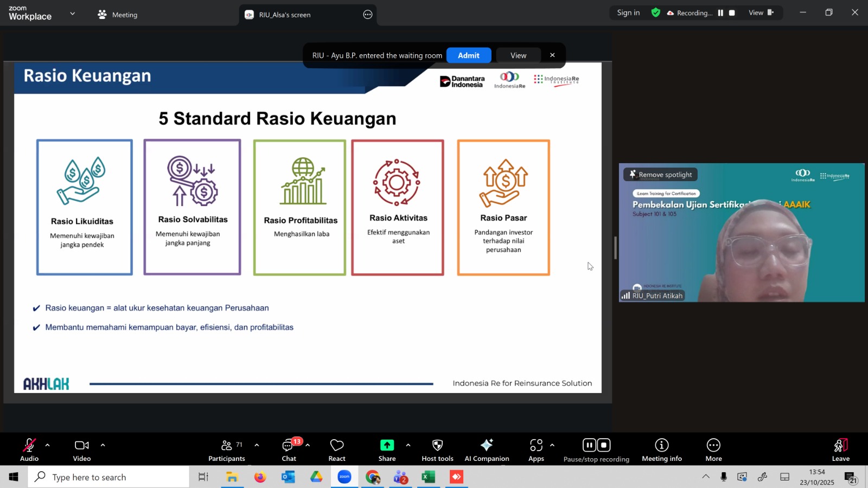Pause the recording in top bar

(720, 13)
